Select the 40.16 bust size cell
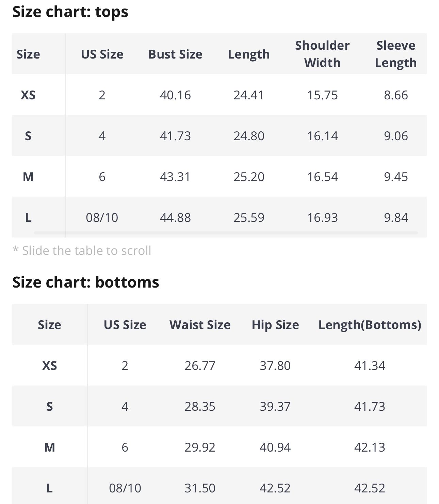Image resolution: width=439 pixels, height=504 pixels. click(175, 95)
